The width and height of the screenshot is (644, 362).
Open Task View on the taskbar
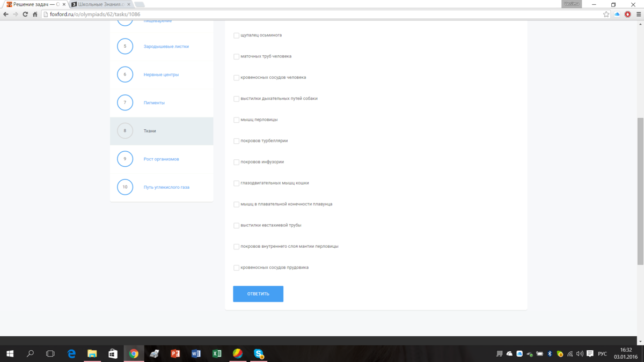point(50,354)
